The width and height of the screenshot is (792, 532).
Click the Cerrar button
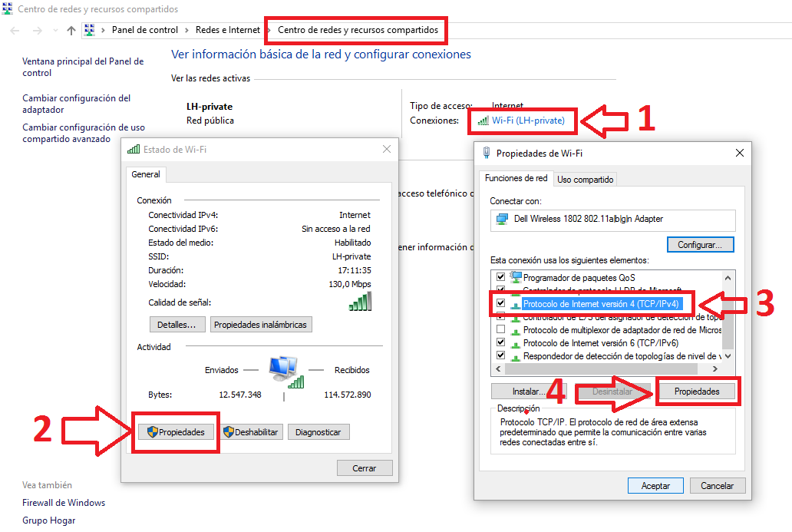365,468
